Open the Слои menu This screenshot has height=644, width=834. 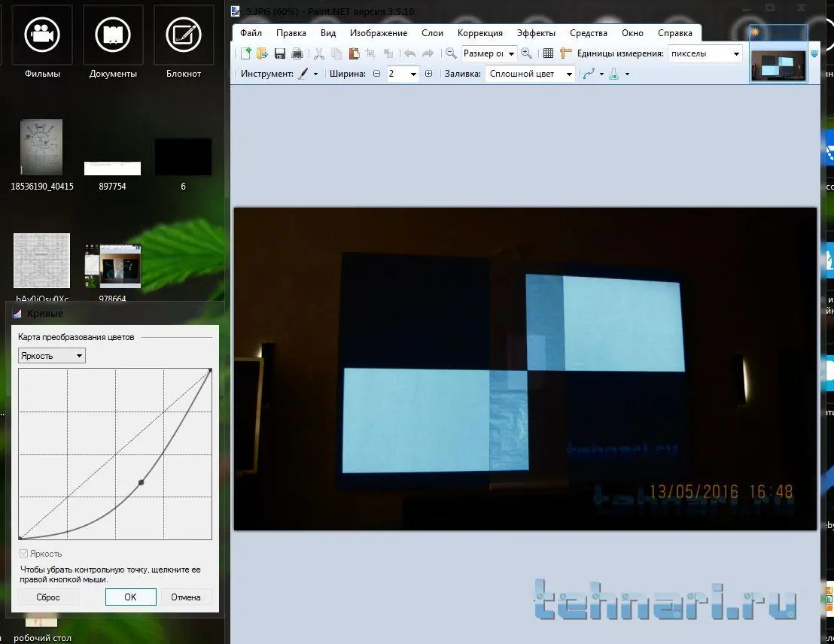tap(432, 33)
